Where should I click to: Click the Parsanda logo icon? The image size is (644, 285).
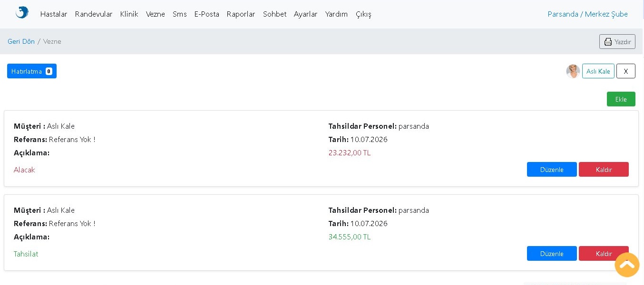[x=22, y=12]
